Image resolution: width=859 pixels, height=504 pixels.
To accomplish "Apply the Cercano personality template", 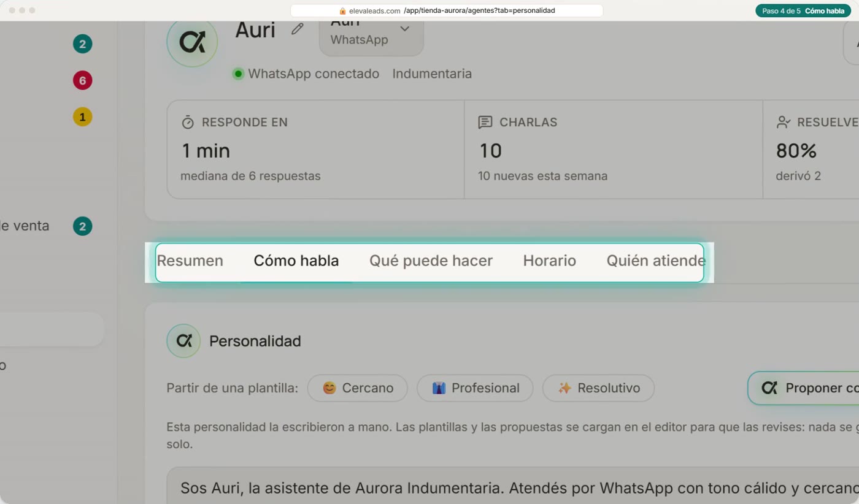I will pyautogui.click(x=358, y=388).
